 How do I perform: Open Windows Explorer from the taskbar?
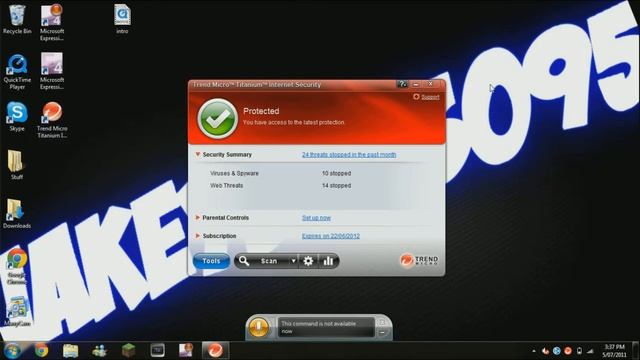(70, 351)
